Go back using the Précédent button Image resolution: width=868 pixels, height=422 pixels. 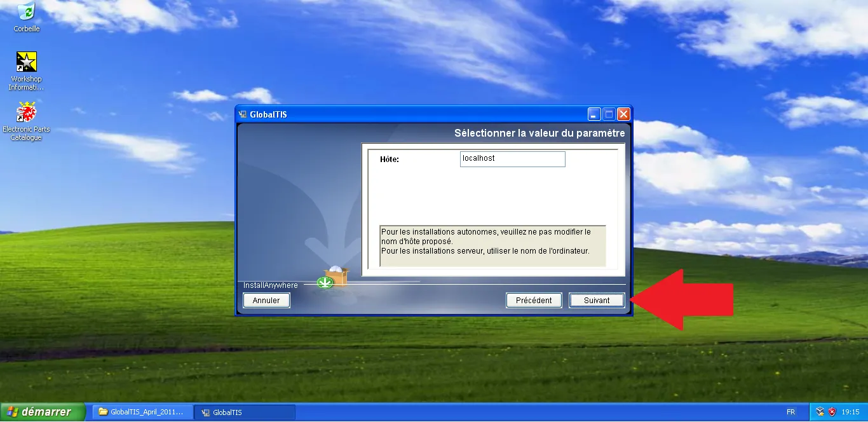tap(534, 300)
